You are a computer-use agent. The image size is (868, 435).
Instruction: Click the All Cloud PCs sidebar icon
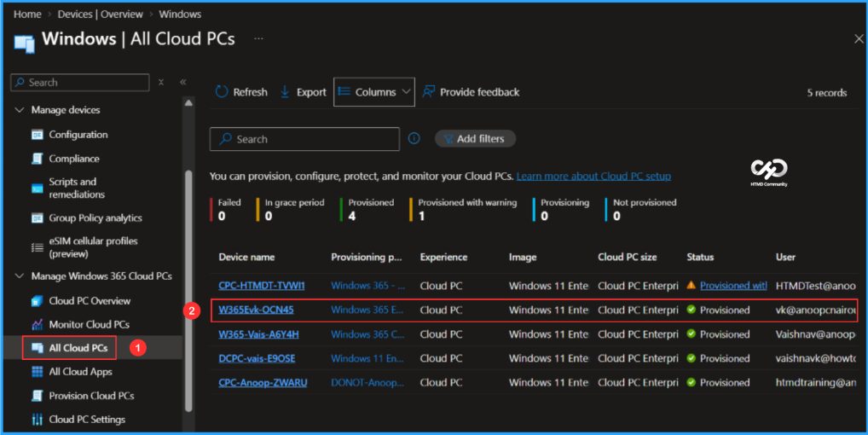coord(37,348)
